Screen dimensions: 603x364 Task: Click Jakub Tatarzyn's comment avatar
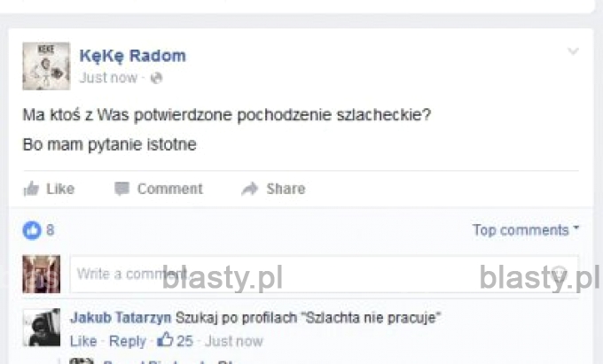click(42, 328)
